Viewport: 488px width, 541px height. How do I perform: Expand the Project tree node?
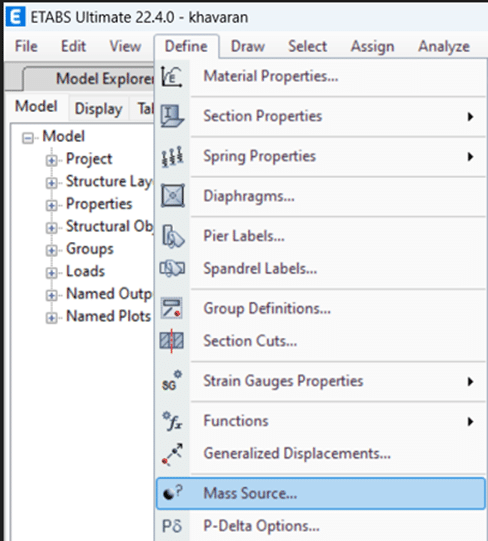coord(51,160)
